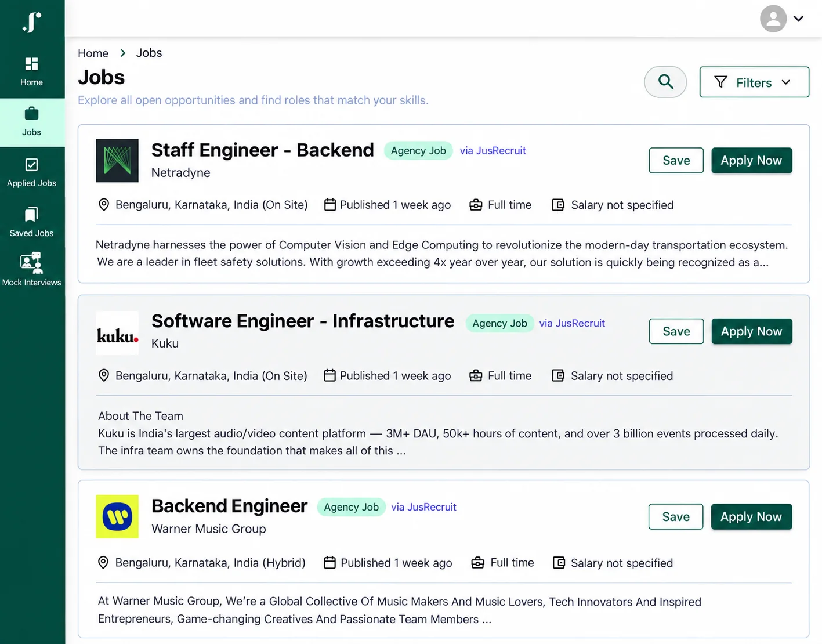This screenshot has width=822, height=644.
Task: Go to Home breadcrumb link
Action: click(x=93, y=53)
